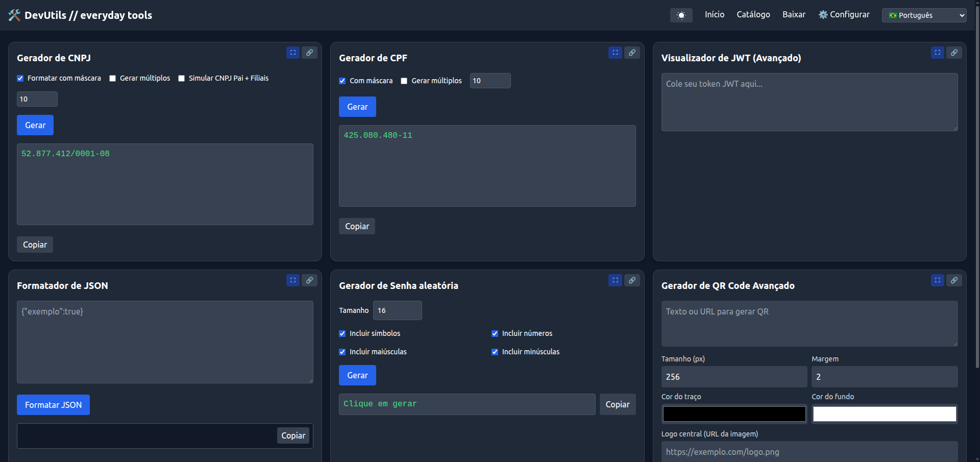Open the Português language selector
The height and width of the screenshot is (462, 980).
(x=924, y=15)
